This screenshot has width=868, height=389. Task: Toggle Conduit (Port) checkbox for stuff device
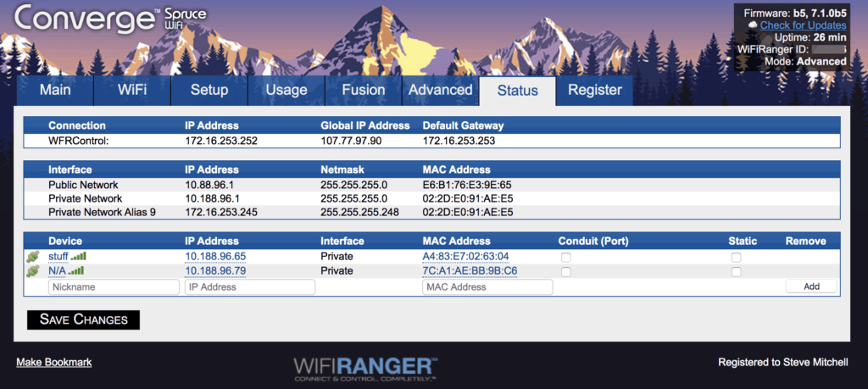click(565, 258)
